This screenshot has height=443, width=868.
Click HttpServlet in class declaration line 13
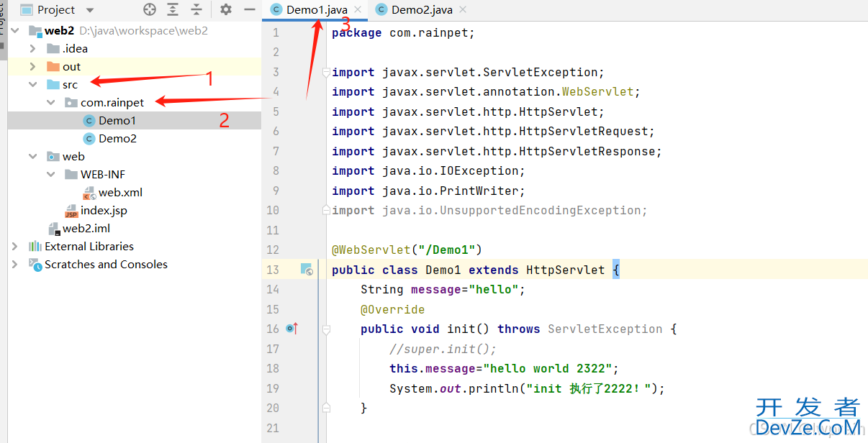(566, 270)
